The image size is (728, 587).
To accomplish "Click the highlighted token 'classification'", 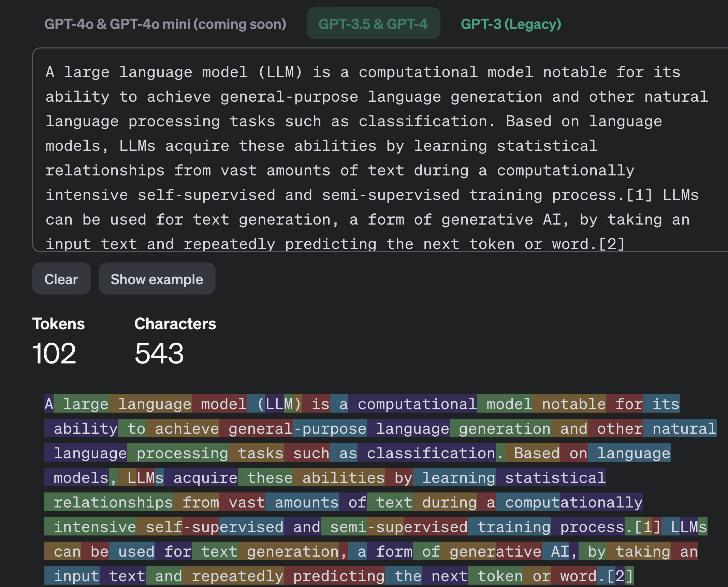I will click(426, 453).
